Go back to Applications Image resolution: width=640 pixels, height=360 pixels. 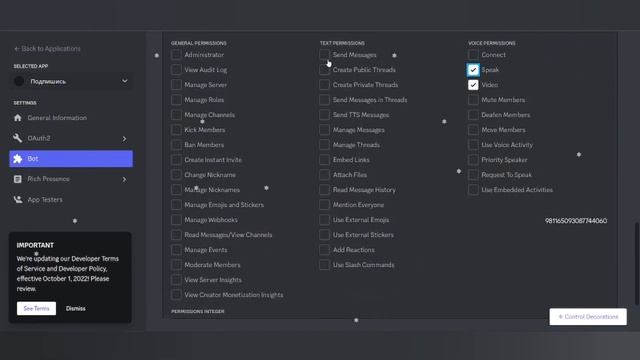point(47,49)
